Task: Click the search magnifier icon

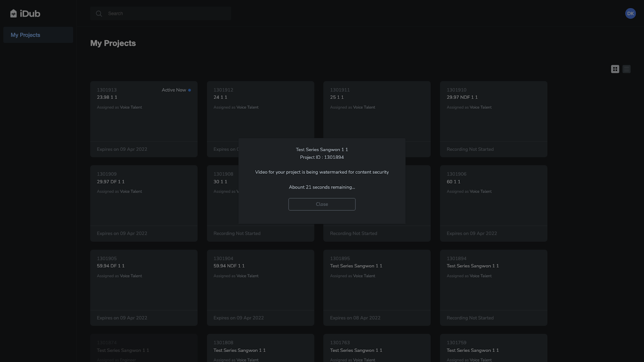Action: 99,14
